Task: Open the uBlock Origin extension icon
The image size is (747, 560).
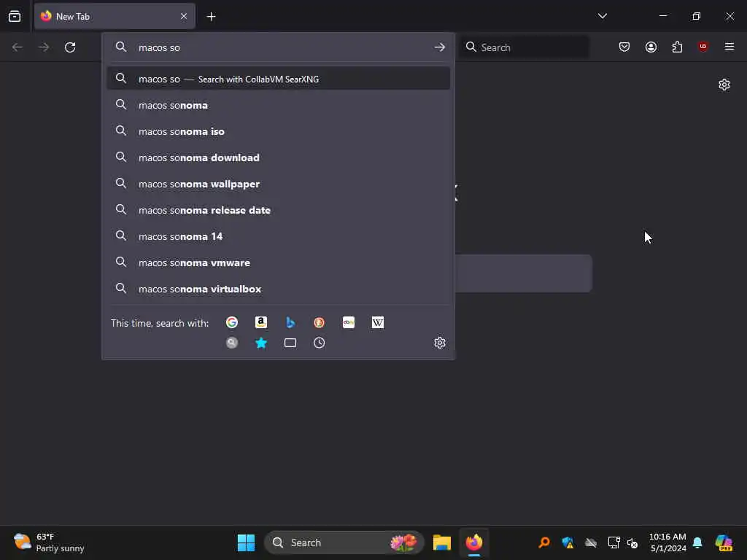Action: click(x=703, y=47)
